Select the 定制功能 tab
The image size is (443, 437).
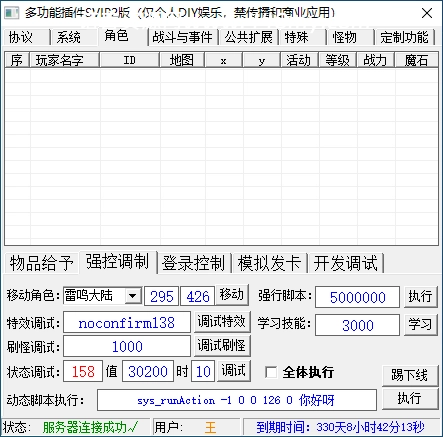tap(405, 37)
